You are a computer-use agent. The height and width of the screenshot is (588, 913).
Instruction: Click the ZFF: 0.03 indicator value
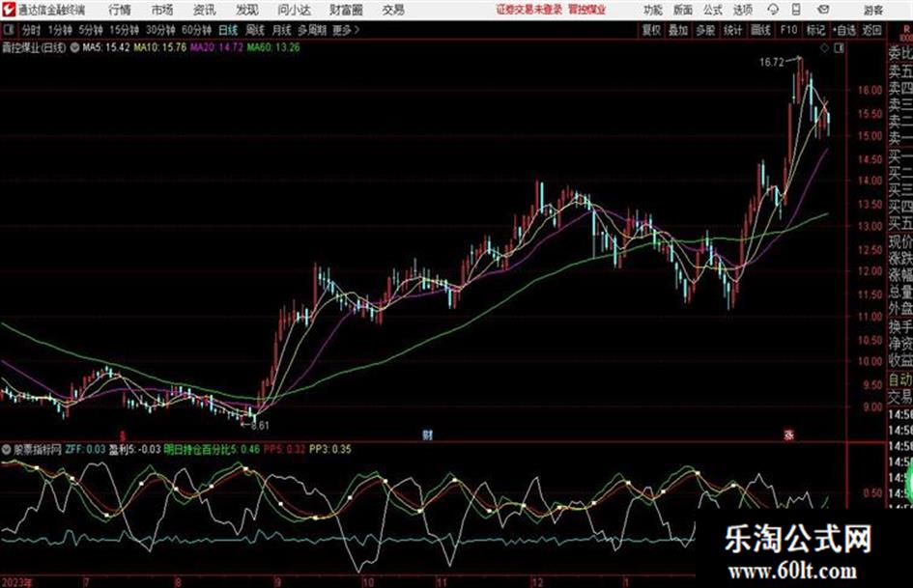[x=85, y=449]
